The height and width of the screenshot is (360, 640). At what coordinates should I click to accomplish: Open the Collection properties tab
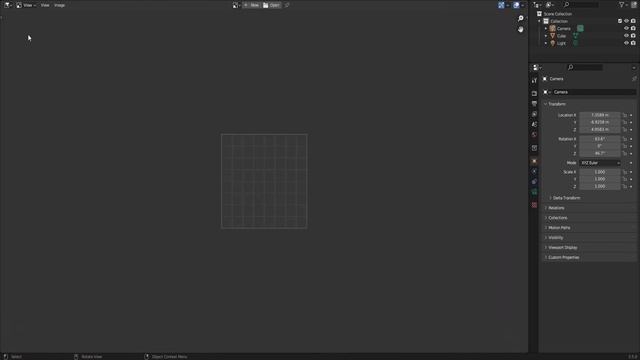click(534, 148)
